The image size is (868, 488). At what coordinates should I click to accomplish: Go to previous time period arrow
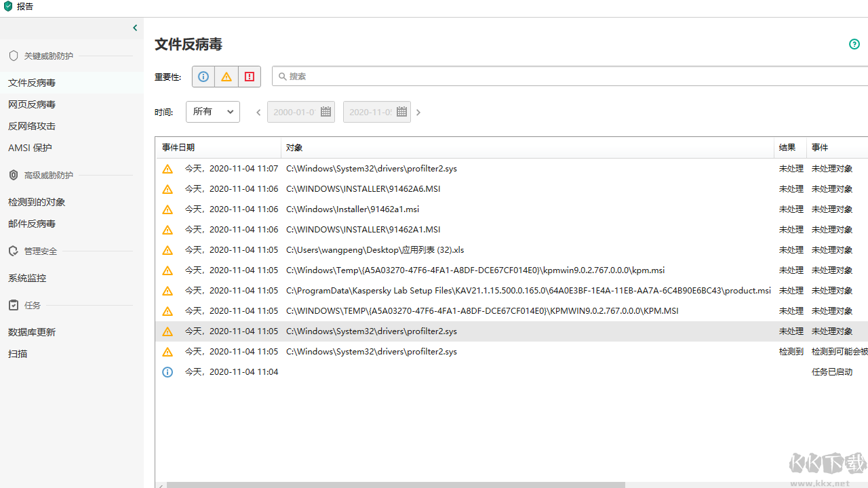[258, 113]
